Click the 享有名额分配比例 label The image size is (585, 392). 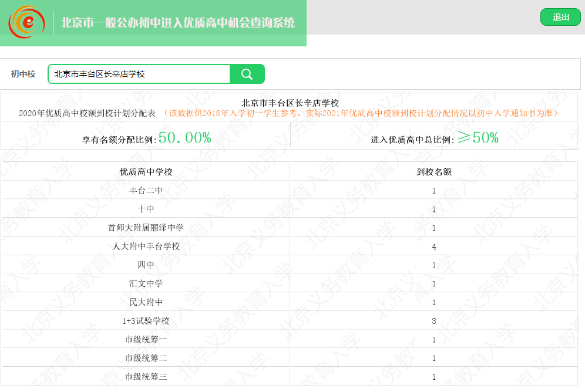pos(119,140)
